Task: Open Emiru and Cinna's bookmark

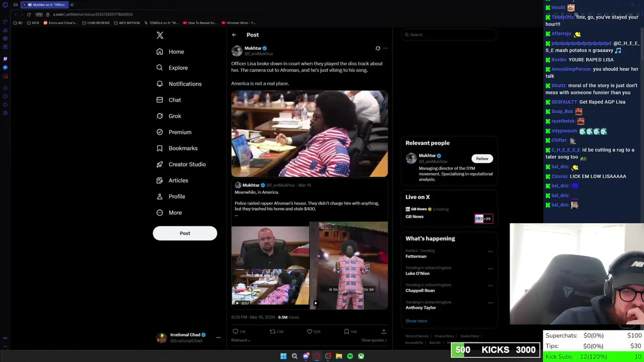Action: [60, 23]
